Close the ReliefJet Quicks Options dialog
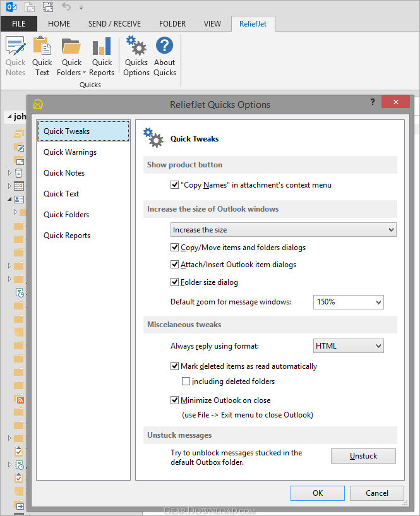The width and height of the screenshot is (420, 516). tap(395, 102)
